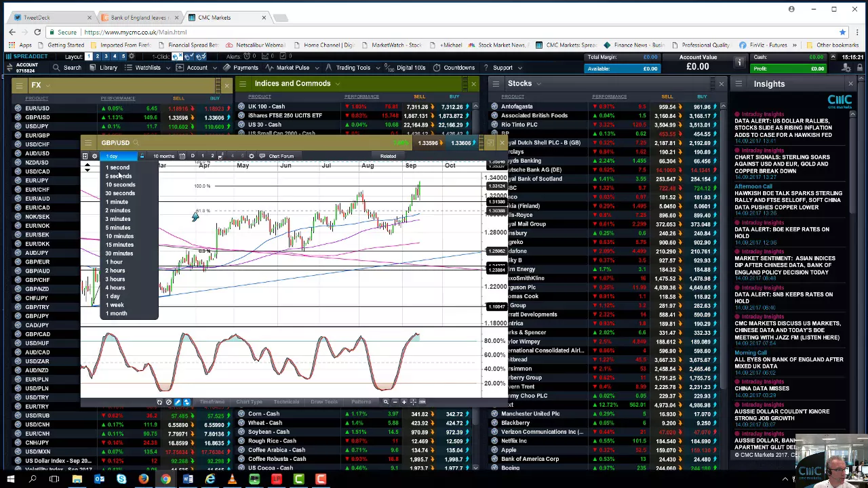This screenshot has height=488, width=868.
Task: Click the chart refresh icon
Action: point(159,402)
